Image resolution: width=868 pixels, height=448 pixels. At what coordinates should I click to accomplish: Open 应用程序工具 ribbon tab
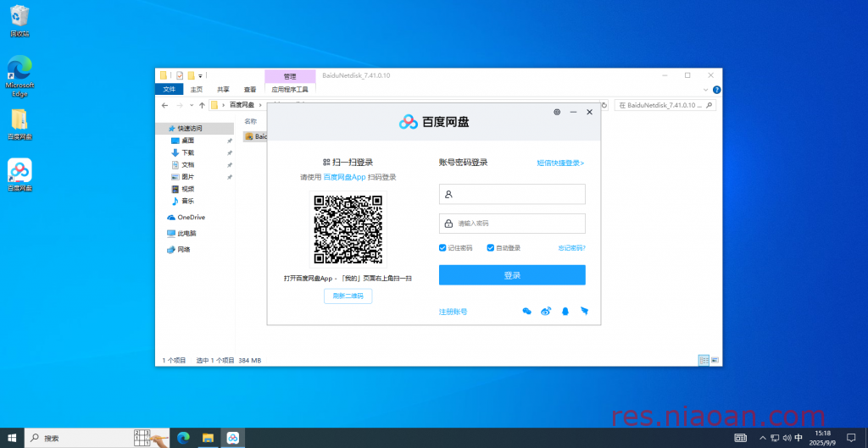290,89
